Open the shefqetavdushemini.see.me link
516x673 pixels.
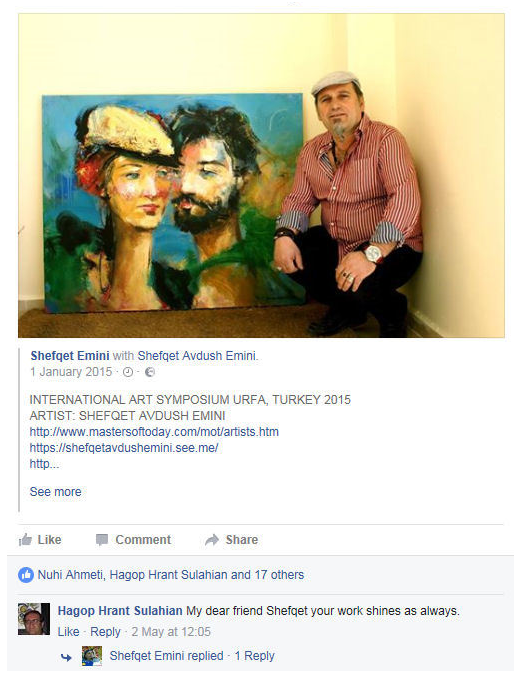pos(124,448)
